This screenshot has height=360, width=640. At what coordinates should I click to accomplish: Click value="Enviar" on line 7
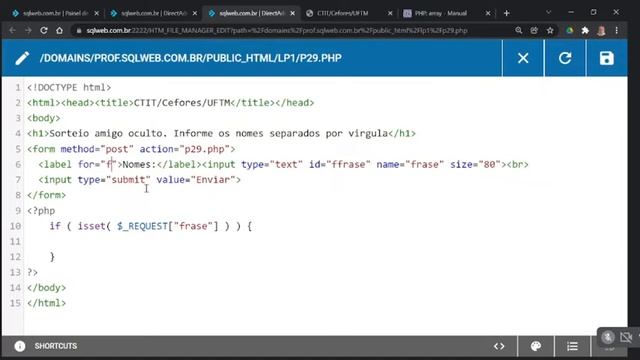tap(196, 180)
